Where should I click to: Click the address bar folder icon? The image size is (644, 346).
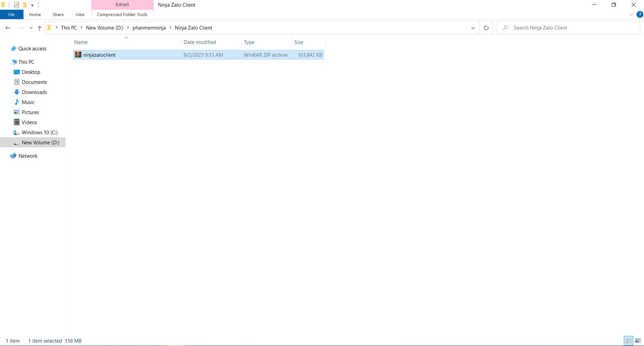pos(49,28)
